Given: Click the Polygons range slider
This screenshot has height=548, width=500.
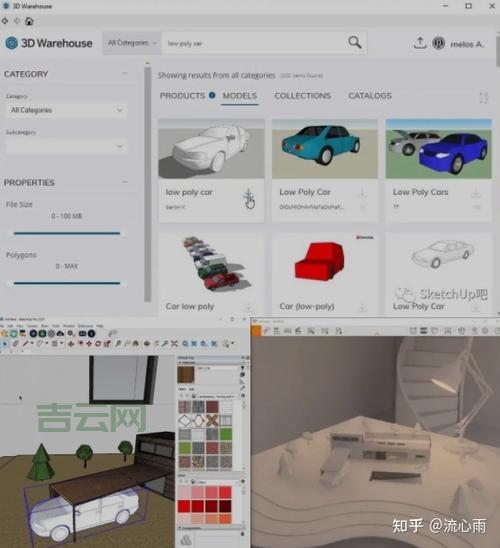Looking at the screenshot, I should click(67, 283).
